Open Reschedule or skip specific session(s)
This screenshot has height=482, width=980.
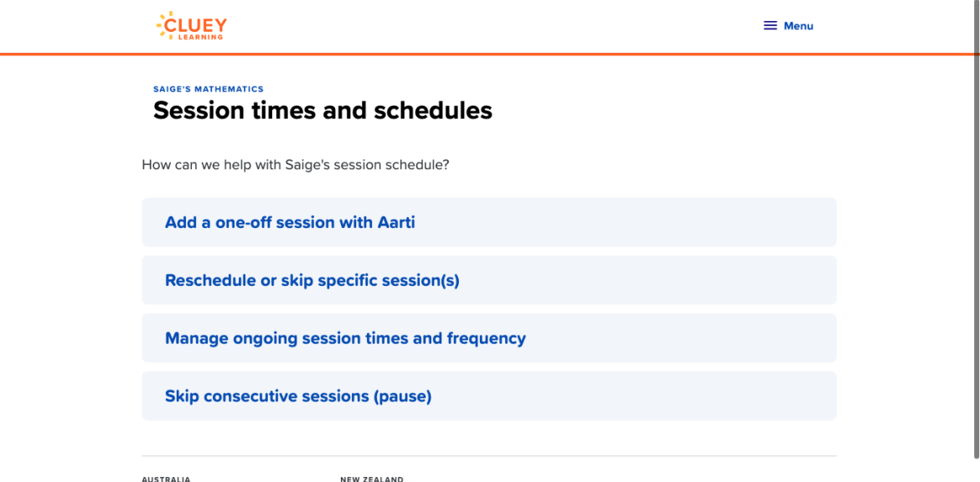tap(312, 280)
